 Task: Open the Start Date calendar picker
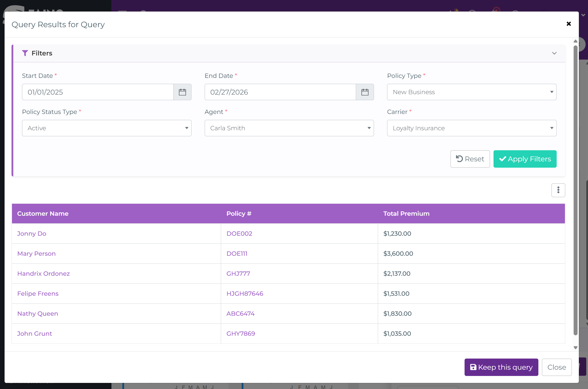pyautogui.click(x=182, y=92)
